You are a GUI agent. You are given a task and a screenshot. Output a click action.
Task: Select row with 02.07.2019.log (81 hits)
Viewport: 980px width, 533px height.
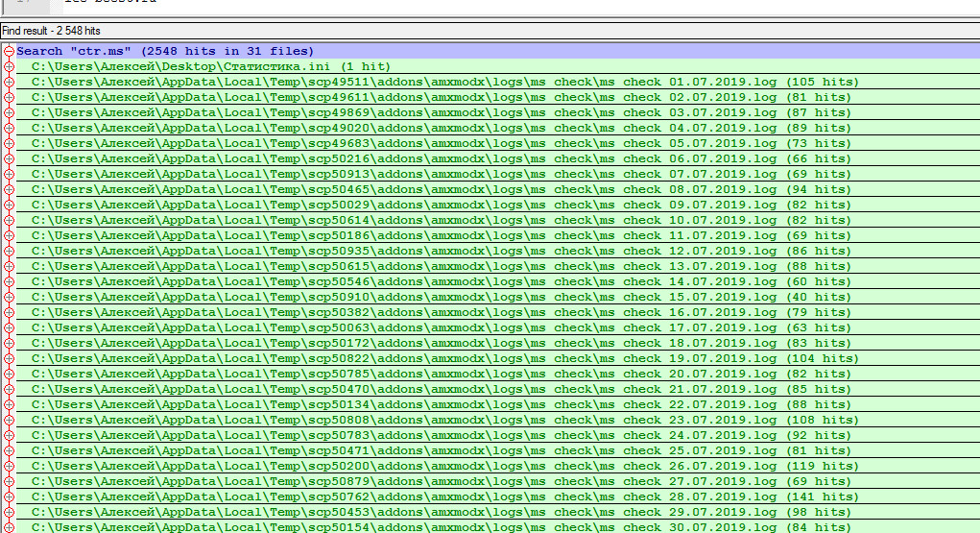click(497, 98)
